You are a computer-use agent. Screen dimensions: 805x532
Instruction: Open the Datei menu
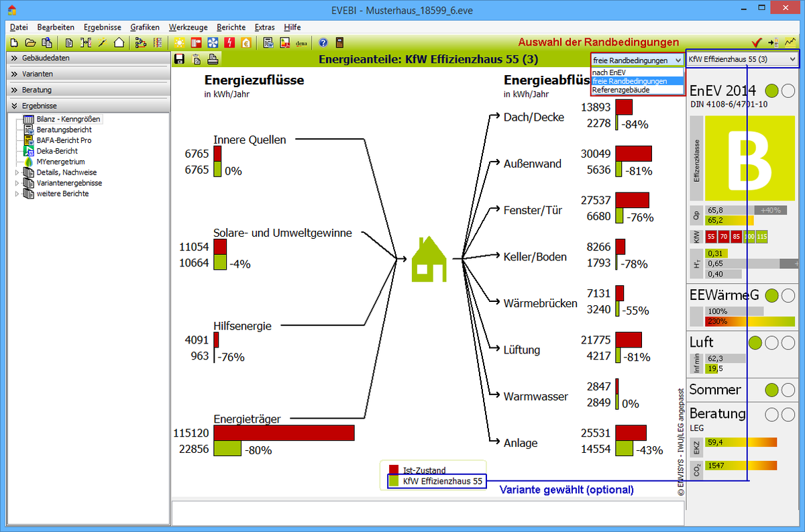(19, 28)
